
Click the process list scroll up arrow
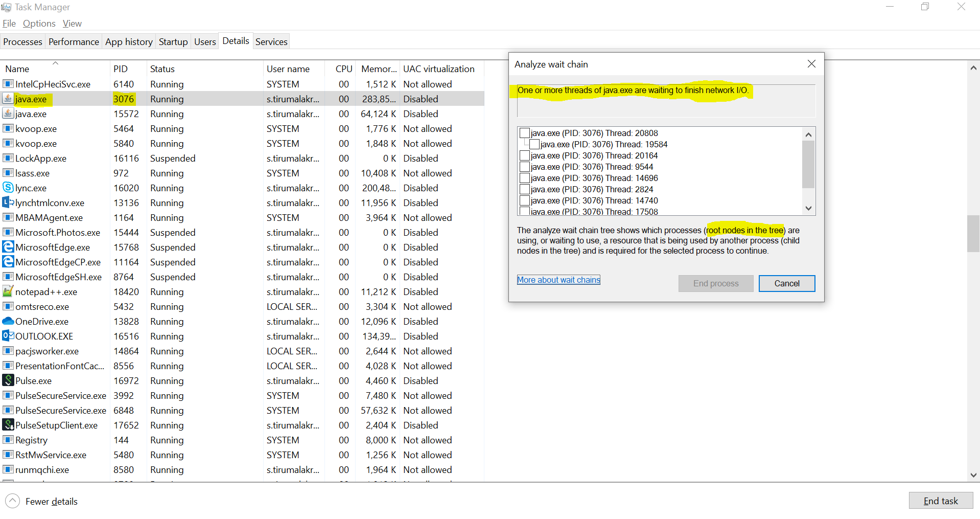(973, 68)
